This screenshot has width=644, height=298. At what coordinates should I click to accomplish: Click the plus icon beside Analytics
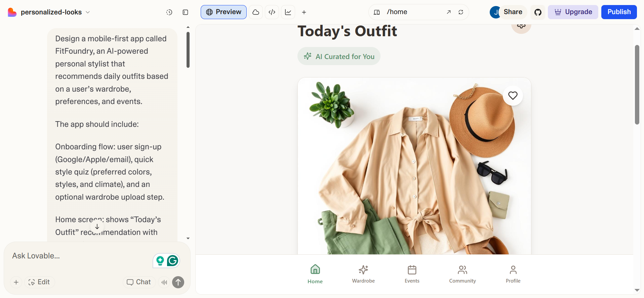304,12
